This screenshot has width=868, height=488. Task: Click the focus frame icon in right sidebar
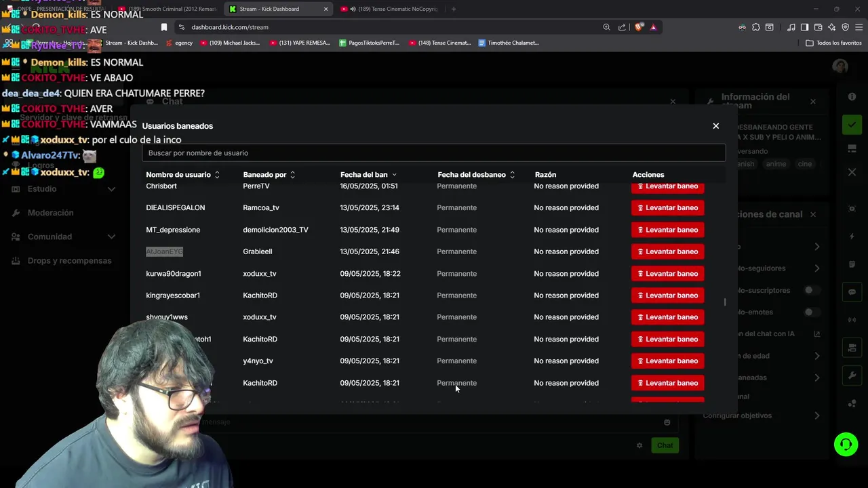(852, 209)
